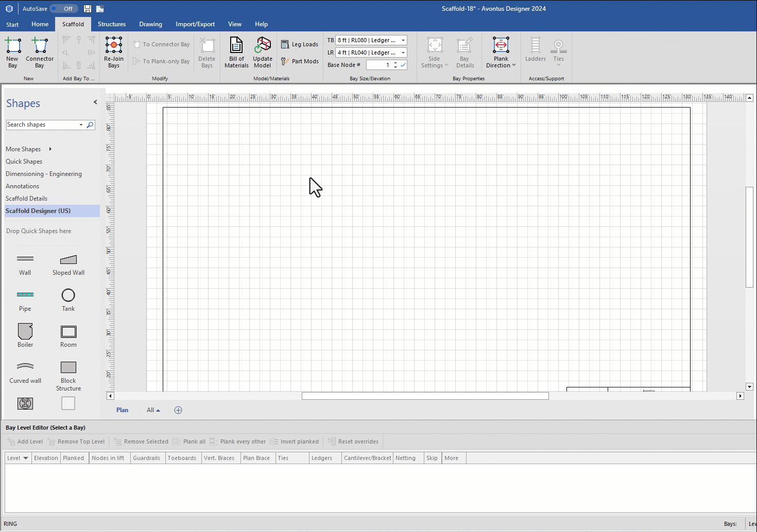This screenshot has height=532, width=757.
Task: Open the LR ledger size dropdown
Action: [x=403, y=52]
